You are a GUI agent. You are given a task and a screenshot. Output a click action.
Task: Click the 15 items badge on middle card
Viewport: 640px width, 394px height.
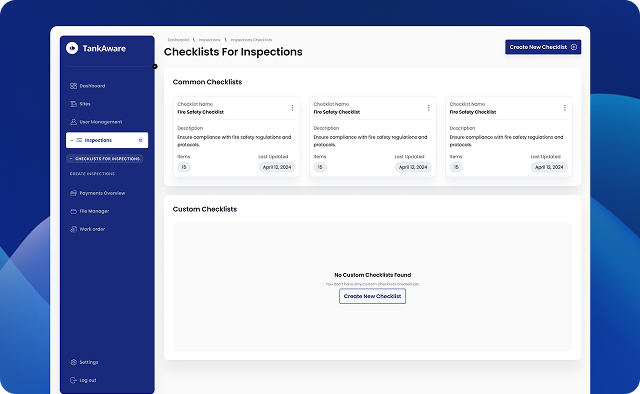point(320,167)
